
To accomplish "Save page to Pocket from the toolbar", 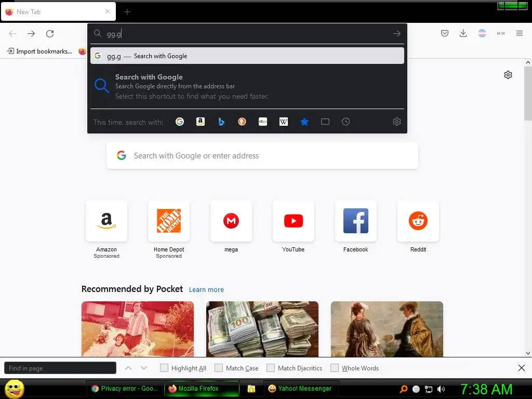I will 445,33.
